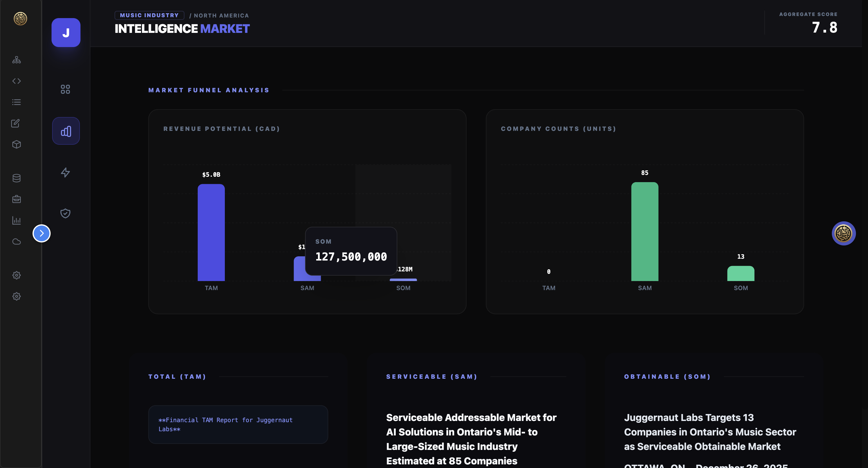
Task: Click the upper gear settings icon
Action: point(17,275)
